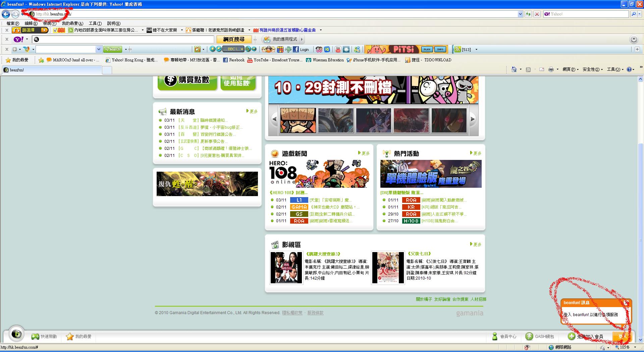
Task: Click the vertical scrollbar down arrow
Action: coord(640,340)
